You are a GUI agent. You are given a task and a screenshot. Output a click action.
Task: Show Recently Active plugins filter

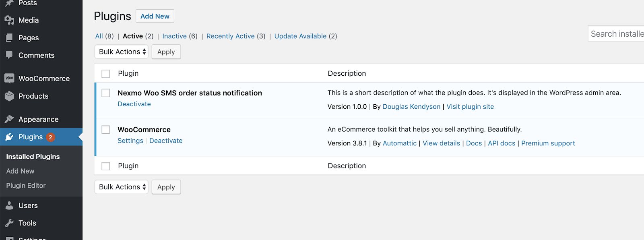coord(231,36)
